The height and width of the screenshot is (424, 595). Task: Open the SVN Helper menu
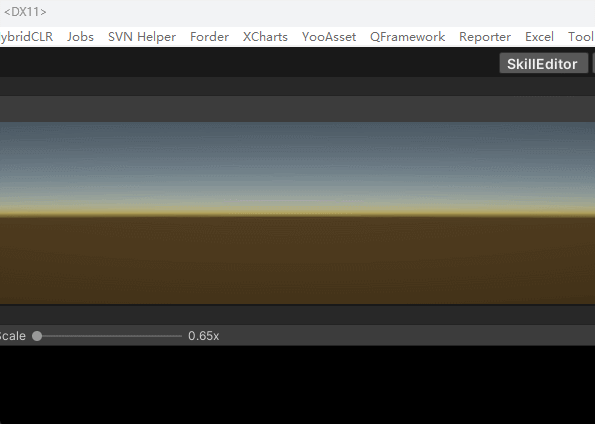coord(142,37)
